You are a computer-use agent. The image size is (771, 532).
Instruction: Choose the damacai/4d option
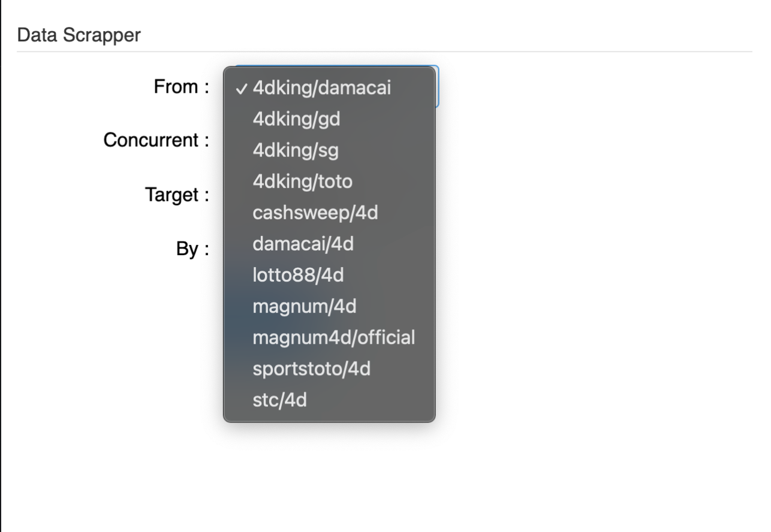(329, 244)
